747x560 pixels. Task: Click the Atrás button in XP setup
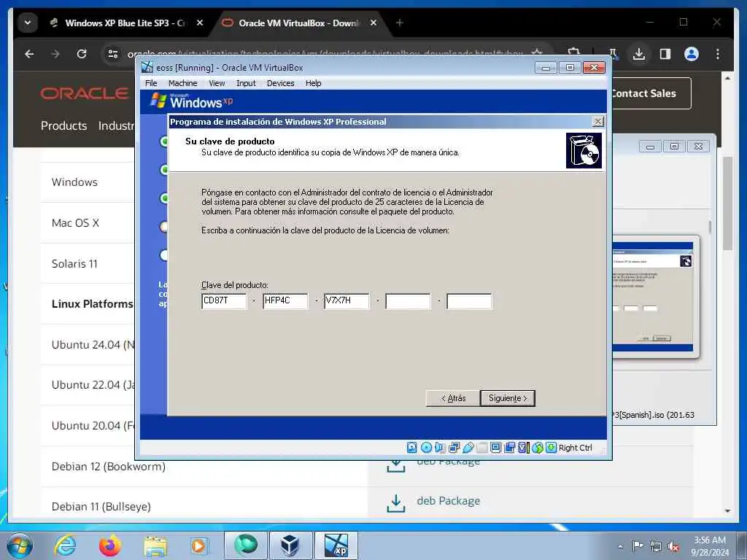tap(453, 398)
